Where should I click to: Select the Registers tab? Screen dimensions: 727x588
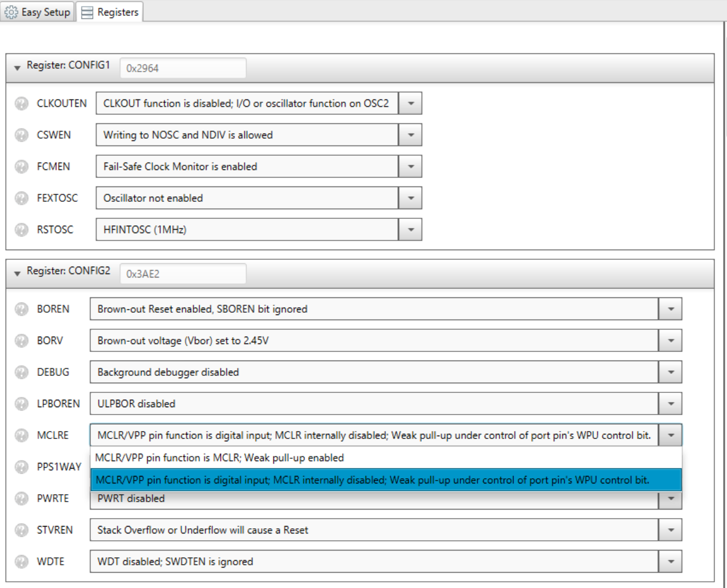(x=110, y=12)
